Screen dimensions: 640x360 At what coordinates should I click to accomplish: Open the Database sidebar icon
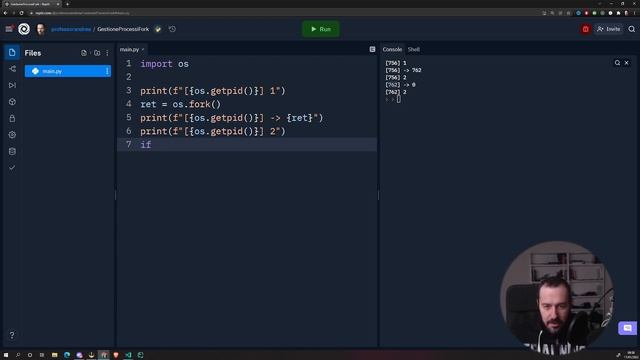tap(12, 151)
